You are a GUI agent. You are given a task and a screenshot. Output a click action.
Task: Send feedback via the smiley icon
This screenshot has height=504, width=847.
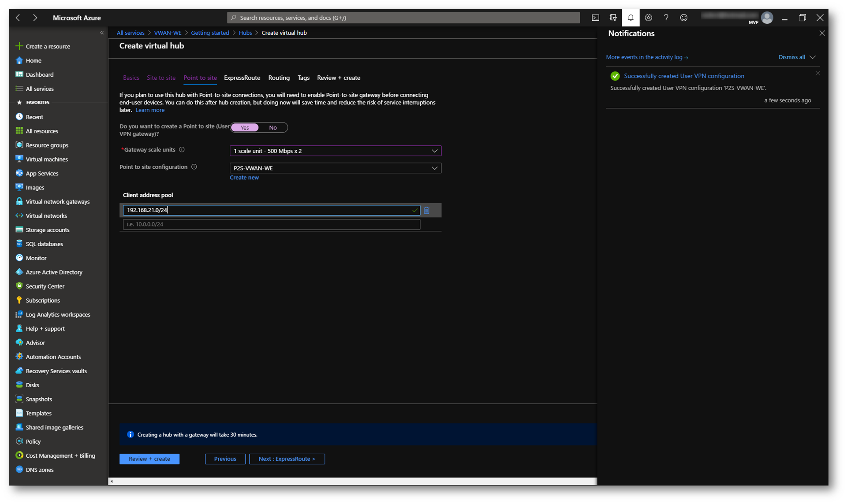(x=683, y=18)
